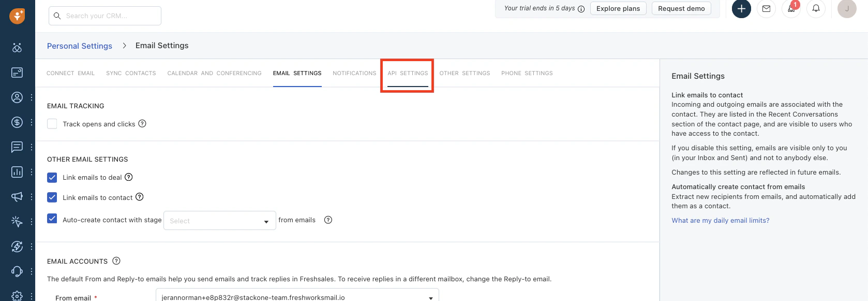Click 'Your trial ends in 5 days' text

[540, 8]
